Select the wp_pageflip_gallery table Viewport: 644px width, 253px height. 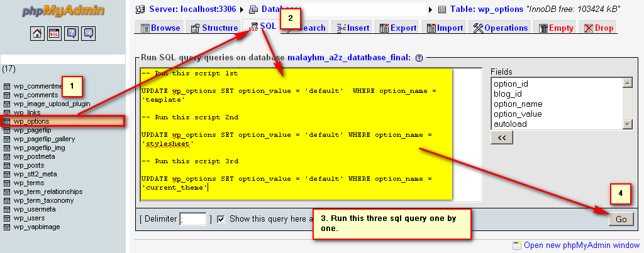tap(45, 139)
